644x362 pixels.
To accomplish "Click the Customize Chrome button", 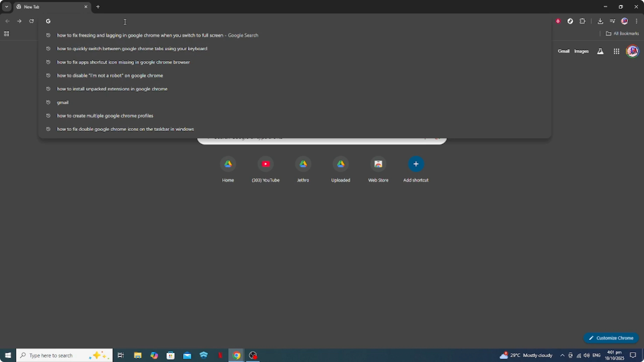I will [x=611, y=338].
